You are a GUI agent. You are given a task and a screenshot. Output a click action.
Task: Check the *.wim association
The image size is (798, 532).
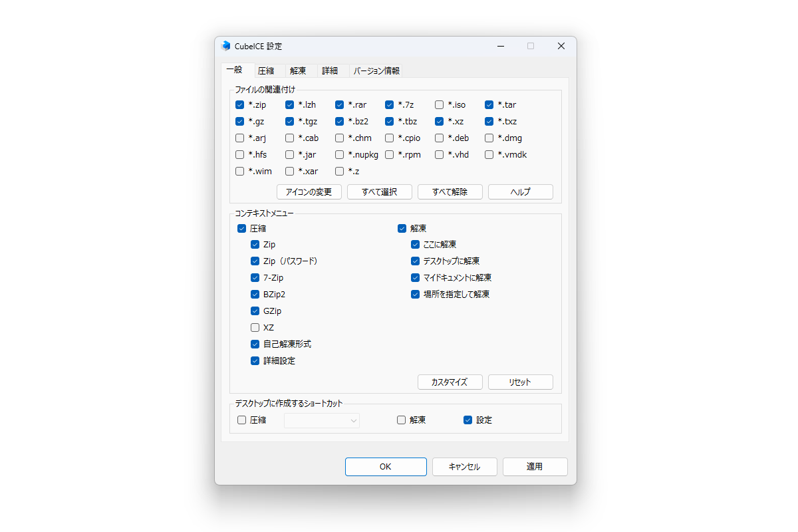click(239, 171)
